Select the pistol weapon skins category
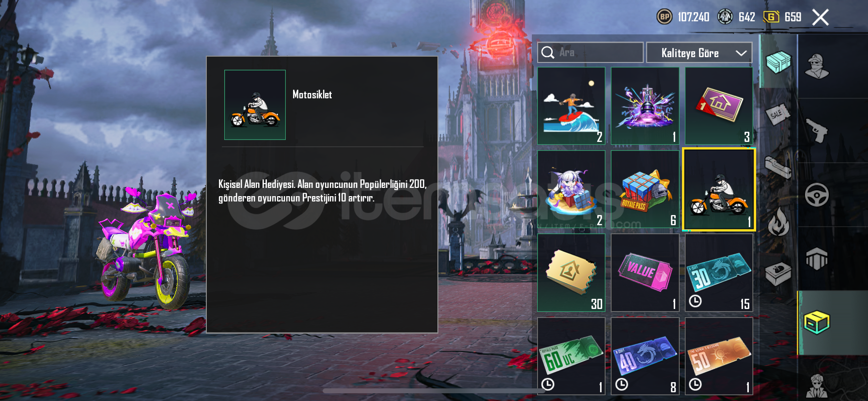Viewport: 868px width, 401px height. (x=817, y=130)
